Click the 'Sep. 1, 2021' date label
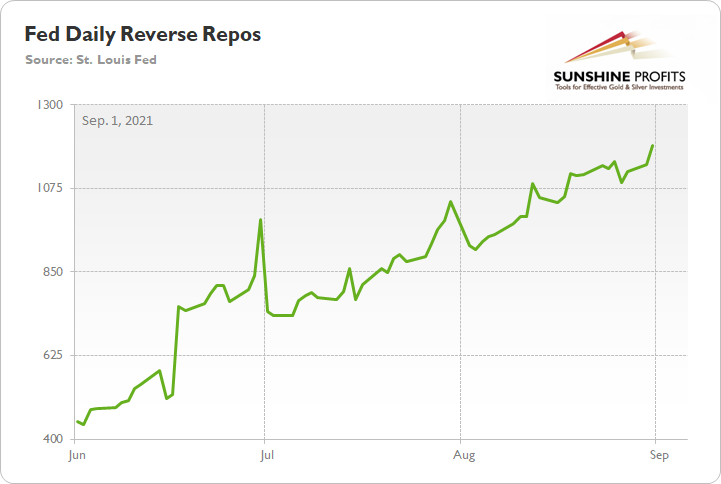The width and height of the screenshot is (721, 484). click(x=117, y=121)
